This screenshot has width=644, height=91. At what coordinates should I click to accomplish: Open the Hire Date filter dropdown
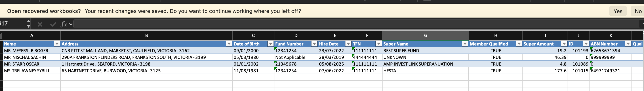(x=348, y=44)
